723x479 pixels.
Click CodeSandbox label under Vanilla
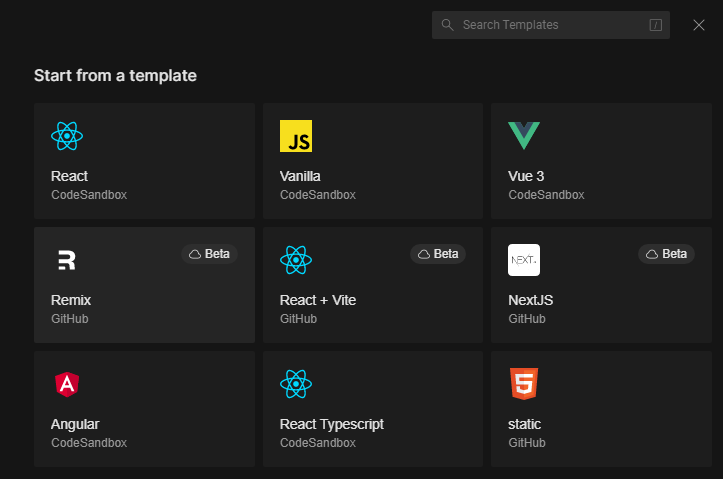tap(318, 195)
